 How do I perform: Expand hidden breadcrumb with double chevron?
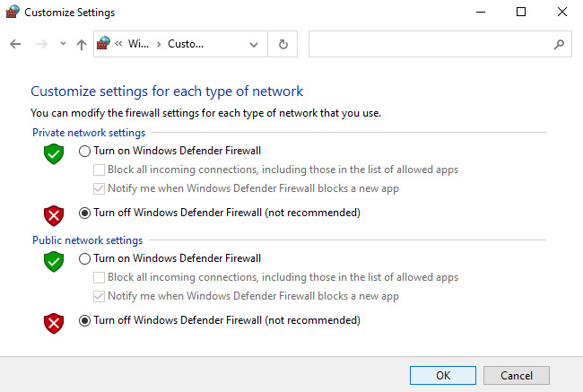(x=118, y=44)
